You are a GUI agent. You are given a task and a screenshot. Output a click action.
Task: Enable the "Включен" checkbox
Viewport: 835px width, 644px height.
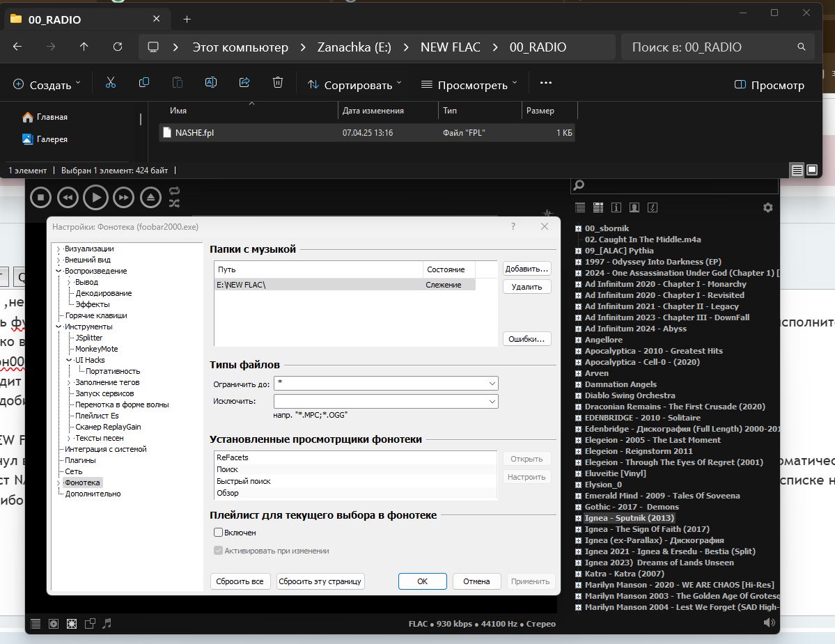(219, 533)
